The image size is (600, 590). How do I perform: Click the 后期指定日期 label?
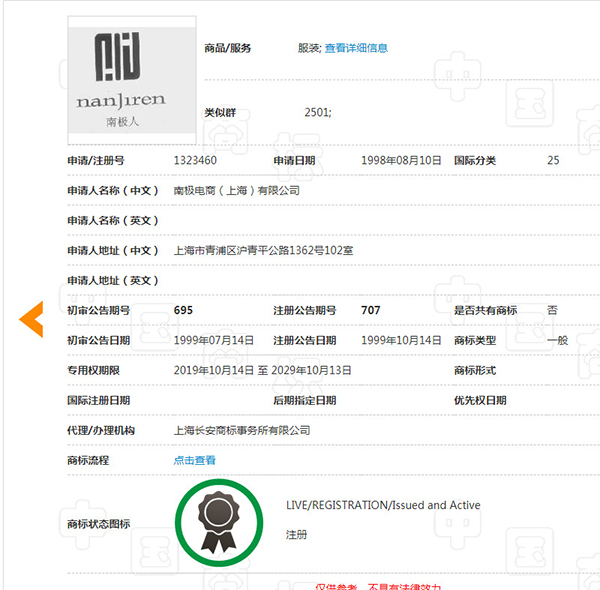pyautogui.click(x=305, y=401)
